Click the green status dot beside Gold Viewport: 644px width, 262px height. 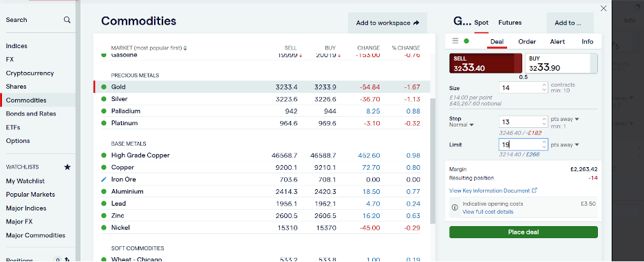point(103,87)
